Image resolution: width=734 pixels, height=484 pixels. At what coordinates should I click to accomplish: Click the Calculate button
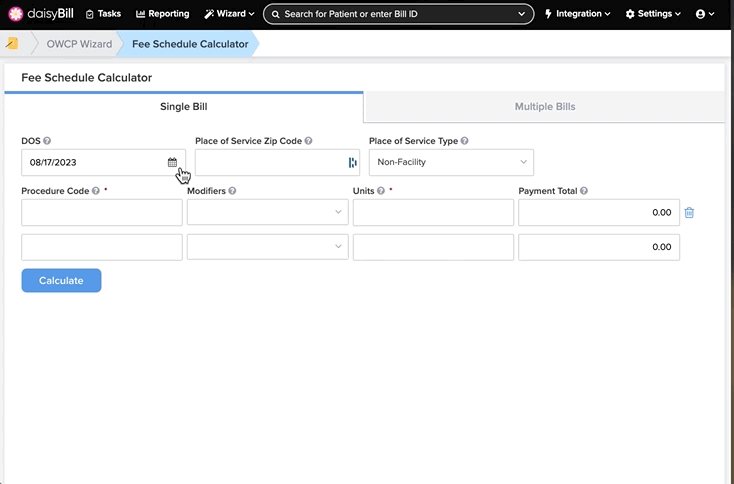click(x=61, y=280)
